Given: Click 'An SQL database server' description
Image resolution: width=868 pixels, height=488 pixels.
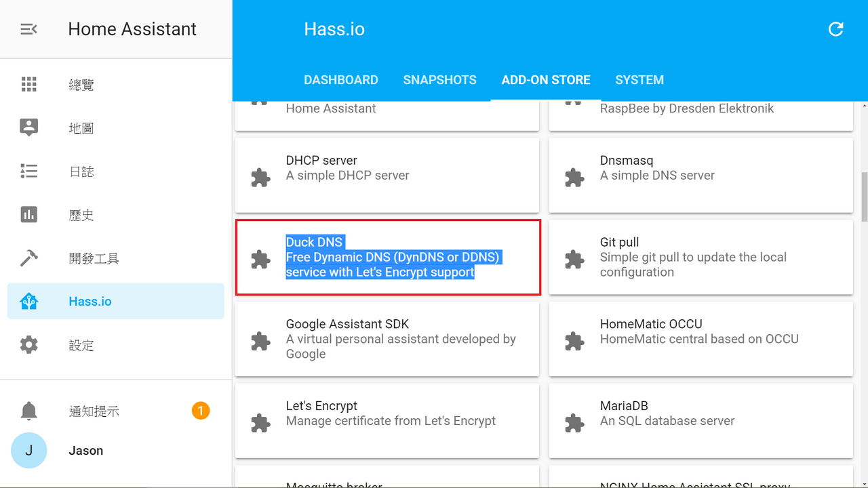Looking at the screenshot, I should (667, 421).
